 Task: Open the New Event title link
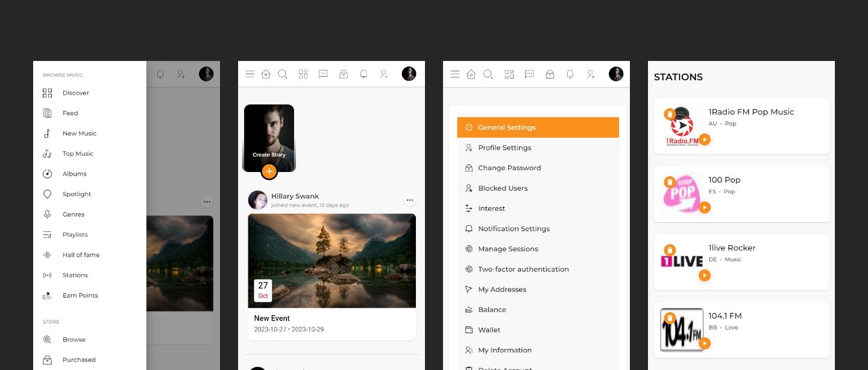(272, 318)
